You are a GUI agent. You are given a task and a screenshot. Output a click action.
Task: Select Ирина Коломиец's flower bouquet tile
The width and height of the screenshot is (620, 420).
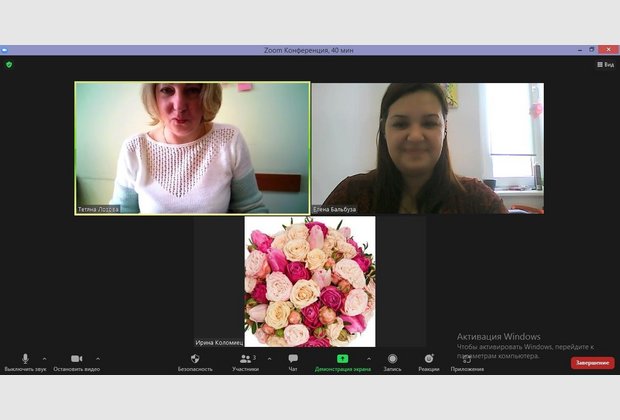(310, 282)
